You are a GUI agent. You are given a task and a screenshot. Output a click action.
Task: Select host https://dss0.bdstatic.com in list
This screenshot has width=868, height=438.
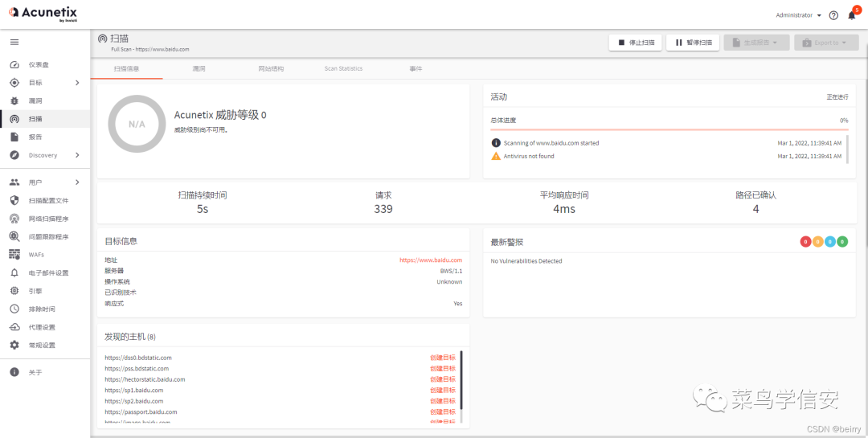tap(138, 358)
